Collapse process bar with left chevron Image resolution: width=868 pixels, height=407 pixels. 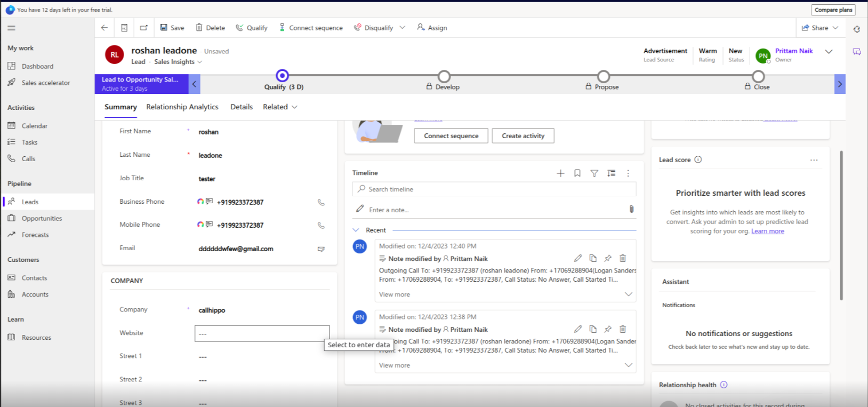click(x=195, y=84)
